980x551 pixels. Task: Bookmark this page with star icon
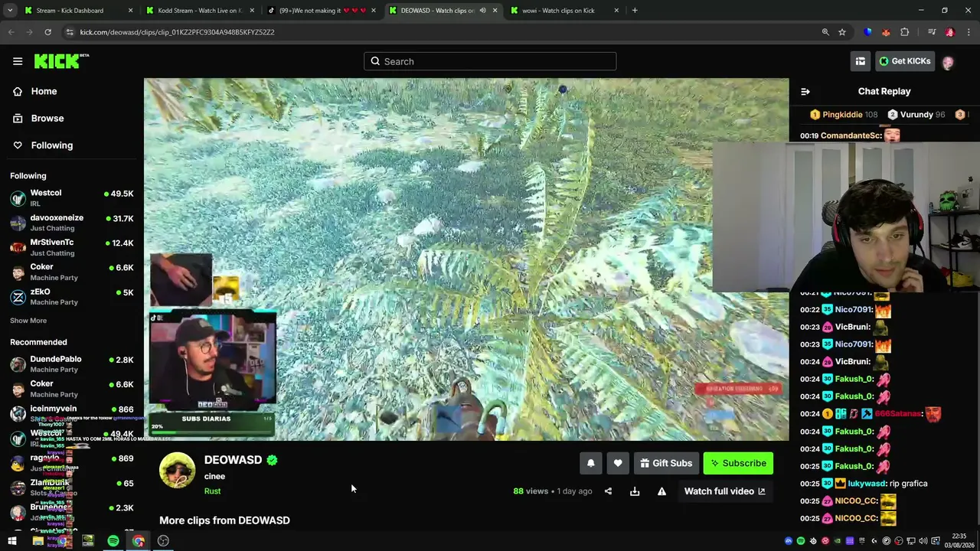point(842,32)
